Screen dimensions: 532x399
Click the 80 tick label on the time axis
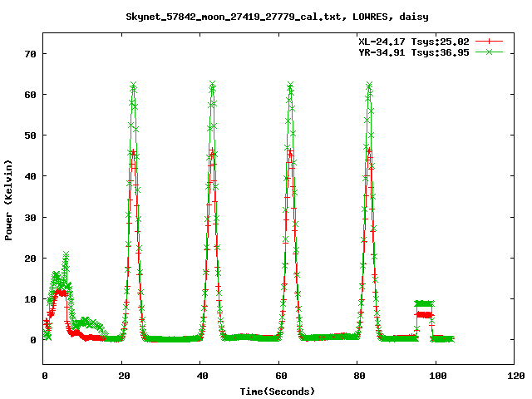pyautogui.click(x=359, y=376)
